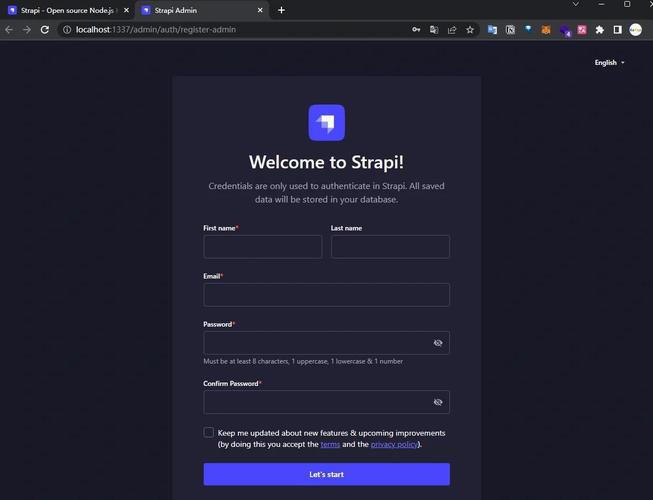Toggle the browser side panel
The width and height of the screenshot is (653, 500).
pos(618,30)
